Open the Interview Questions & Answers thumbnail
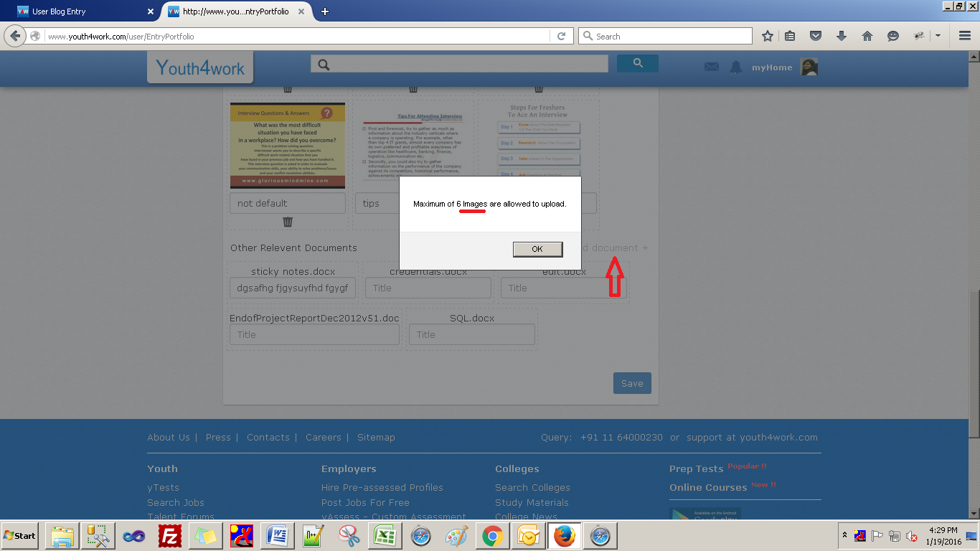The height and width of the screenshot is (551, 980). click(288, 146)
